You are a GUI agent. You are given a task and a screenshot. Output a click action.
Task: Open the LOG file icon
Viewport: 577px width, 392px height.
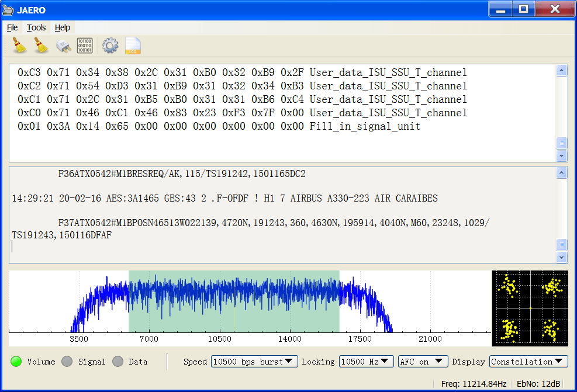tap(133, 46)
